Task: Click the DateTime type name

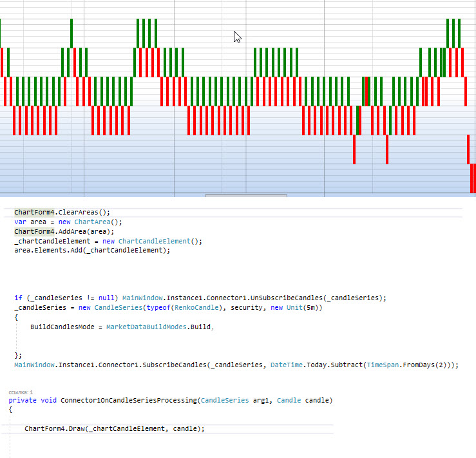Action: [286, 365]
